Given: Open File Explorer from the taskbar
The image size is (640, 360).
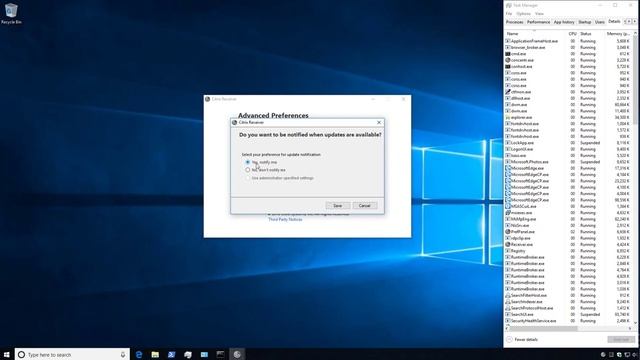Looking at the screenshot, I should 155,354.
